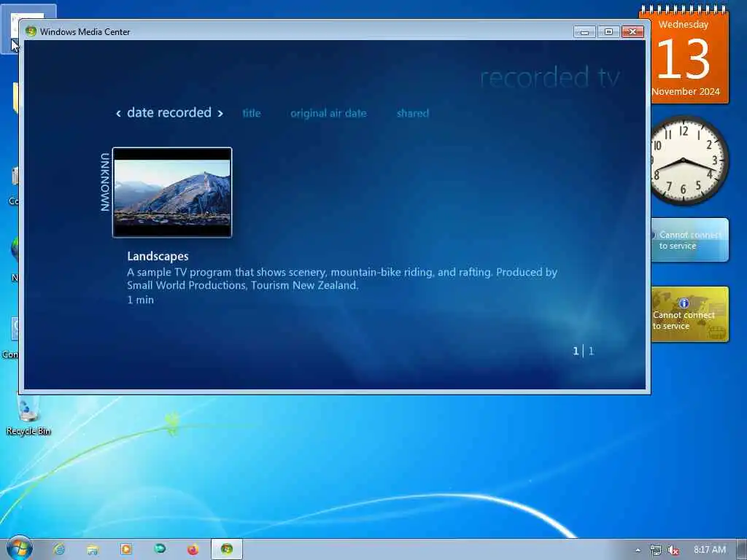This screenshot has height=560, width=747.
Task: Minimize the Windows Media Center window
Action: click(x=584, y=32)
